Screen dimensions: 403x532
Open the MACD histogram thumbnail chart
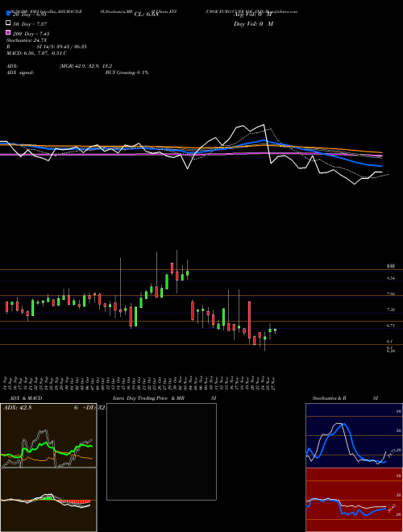click(48, 500)
